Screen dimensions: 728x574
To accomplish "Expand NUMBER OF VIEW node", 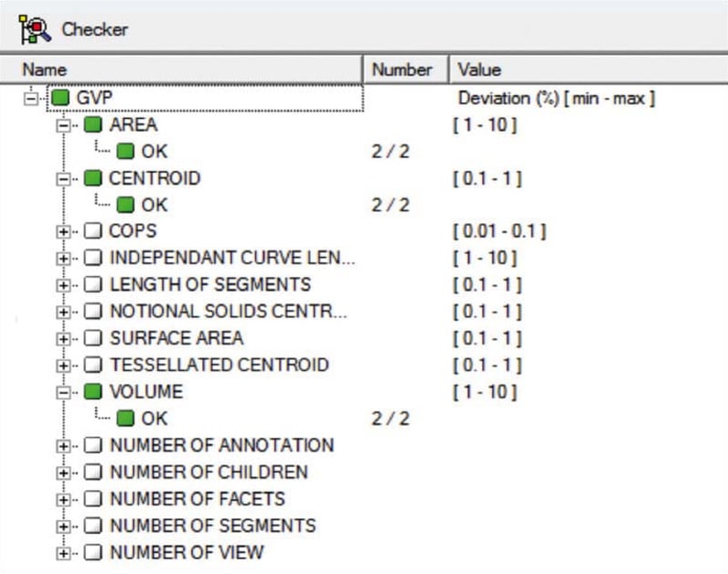I will point(63,553).
